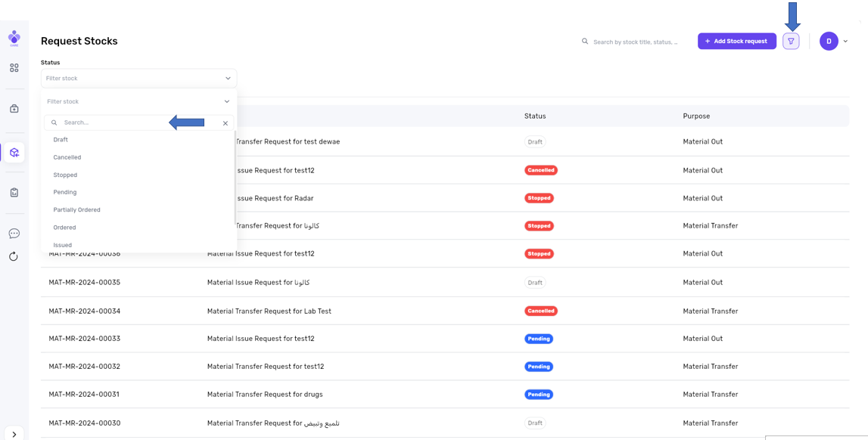Image resolution: width=868 pixels, height=440 pixels.
Task: Expand the user profile dropdown arrow
Action: tap(845, 42)
